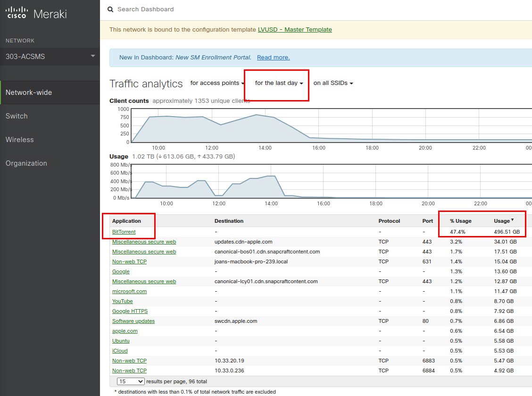Image resolution: width=532 pixels, height=396 pixels.
Task: Click the Search Dashboard field
Action: tap(145, 9)
